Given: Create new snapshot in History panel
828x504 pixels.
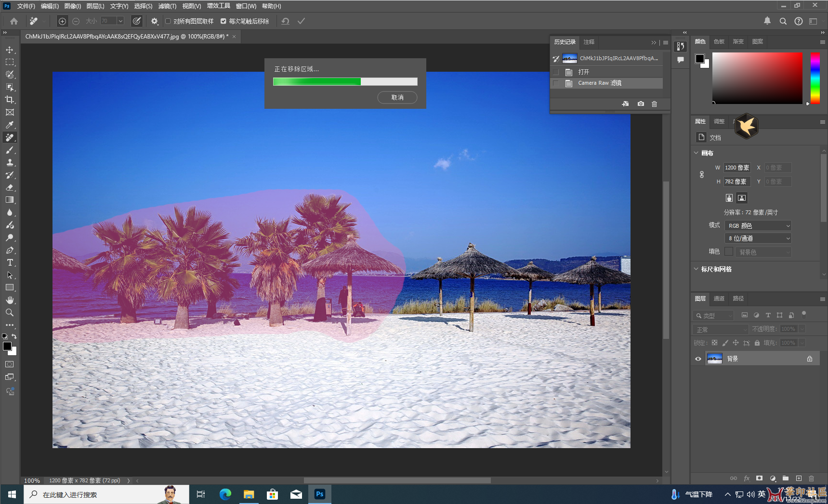Looking at the screenshot, I should tap(641, 104).
